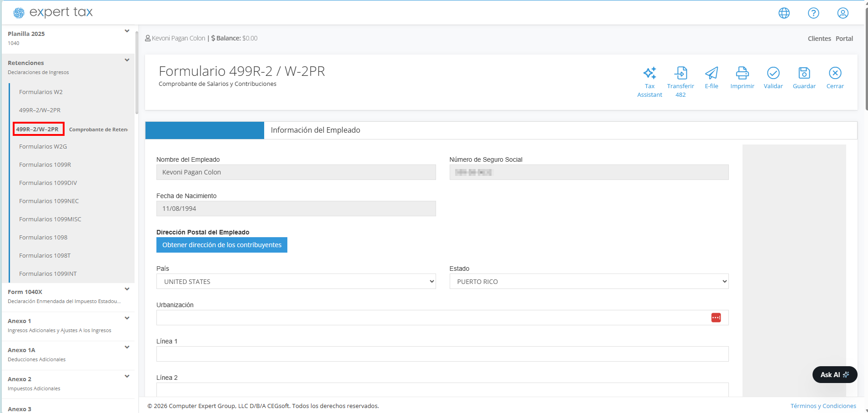Click the Fecha de Nacimiento field
Screen dimensions: 868x413
pos(296,209)
